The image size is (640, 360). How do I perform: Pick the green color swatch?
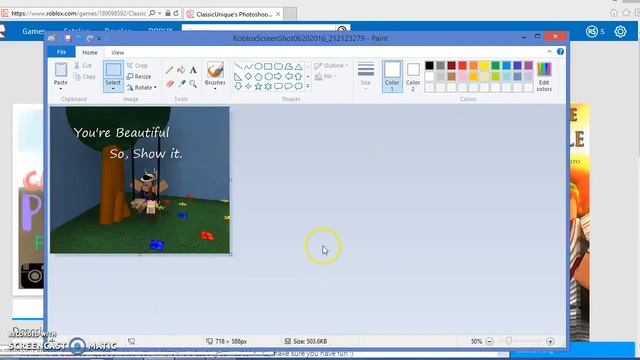tap(495, 65)
